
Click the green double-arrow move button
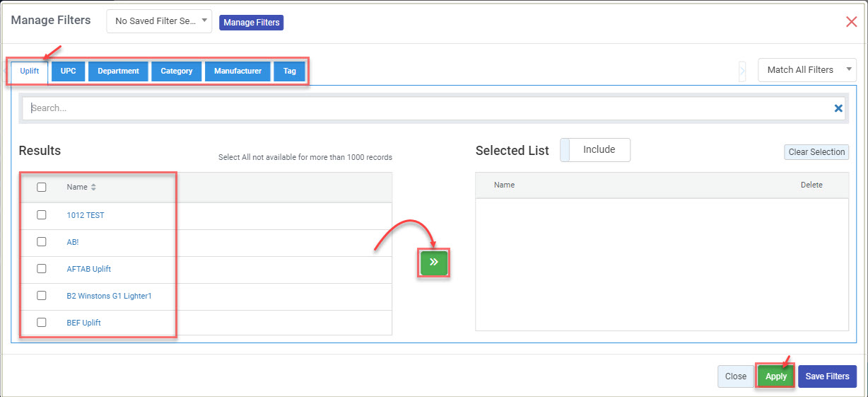[x=434, y=263]
